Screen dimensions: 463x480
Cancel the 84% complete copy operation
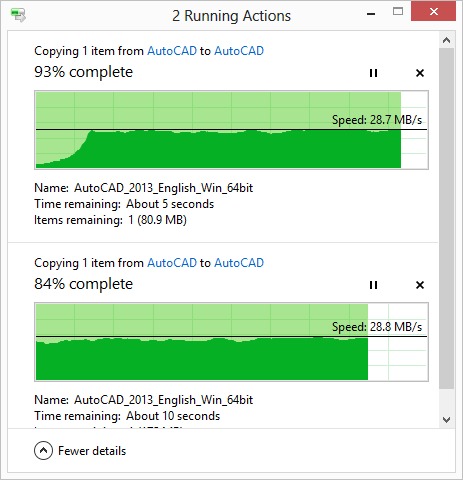click(420, 285)
